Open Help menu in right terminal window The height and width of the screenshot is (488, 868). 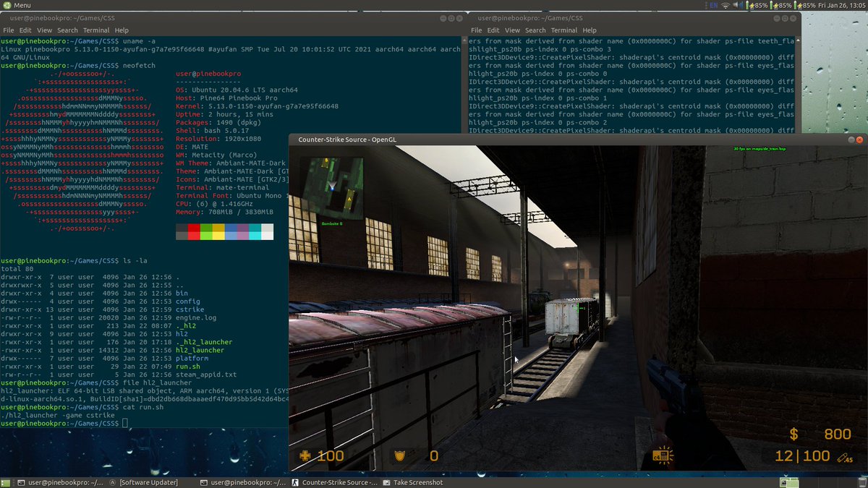590,30
